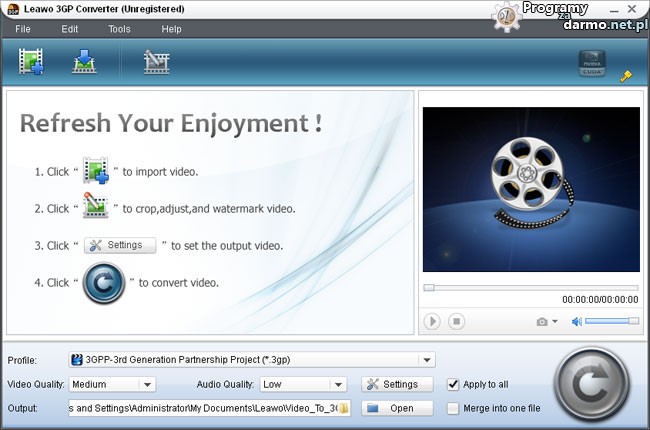
Task: Click the import video download toolbar icon
Action: (83, 62)
